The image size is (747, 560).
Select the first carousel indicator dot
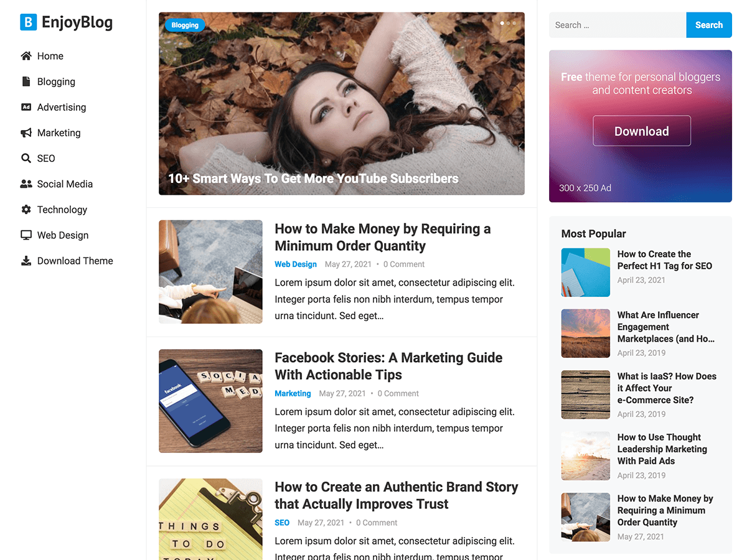(x=502, y=23)
